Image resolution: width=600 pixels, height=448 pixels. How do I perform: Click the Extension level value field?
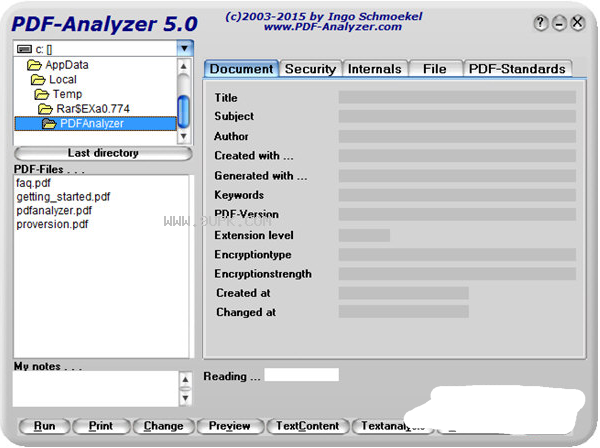pos(364,235)
